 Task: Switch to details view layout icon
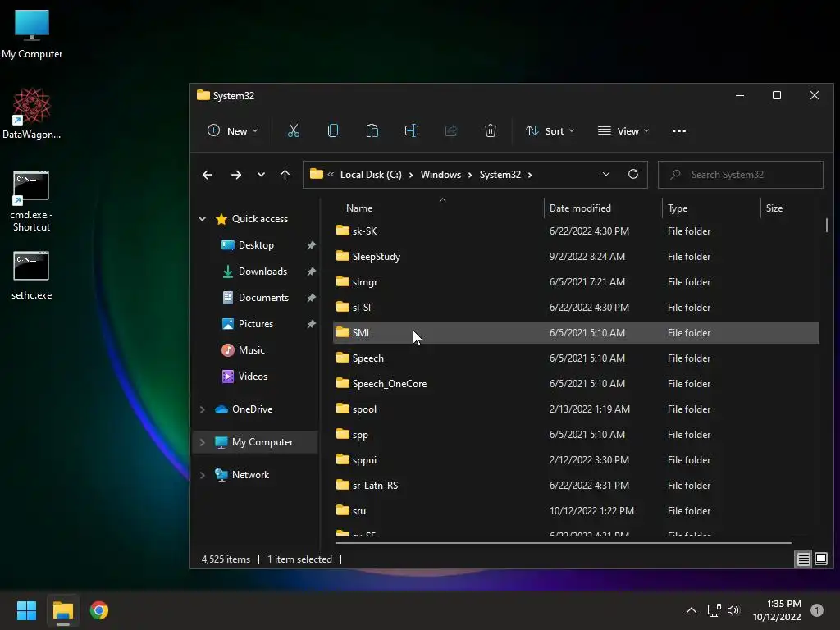(804, 559)
